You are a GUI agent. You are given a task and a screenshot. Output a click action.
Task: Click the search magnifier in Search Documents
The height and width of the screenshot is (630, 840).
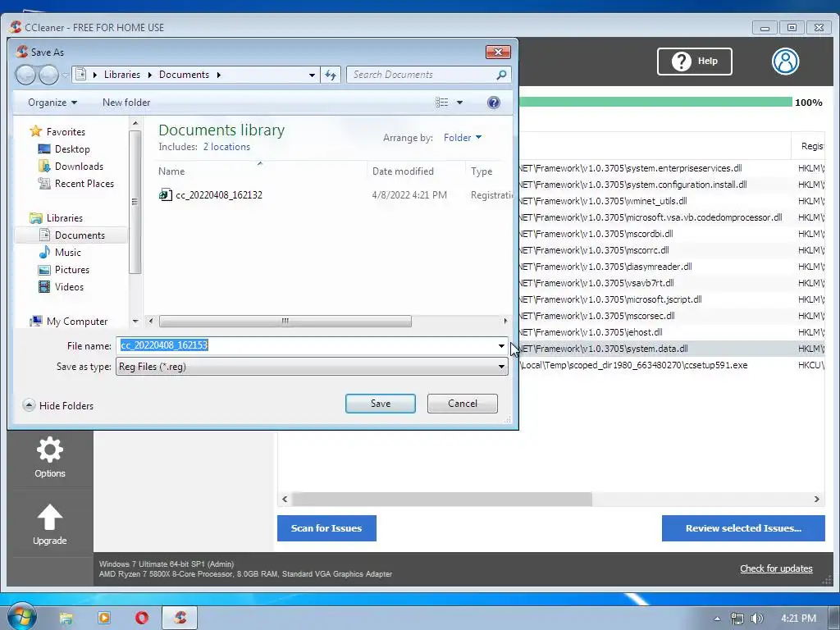(501, 75)
